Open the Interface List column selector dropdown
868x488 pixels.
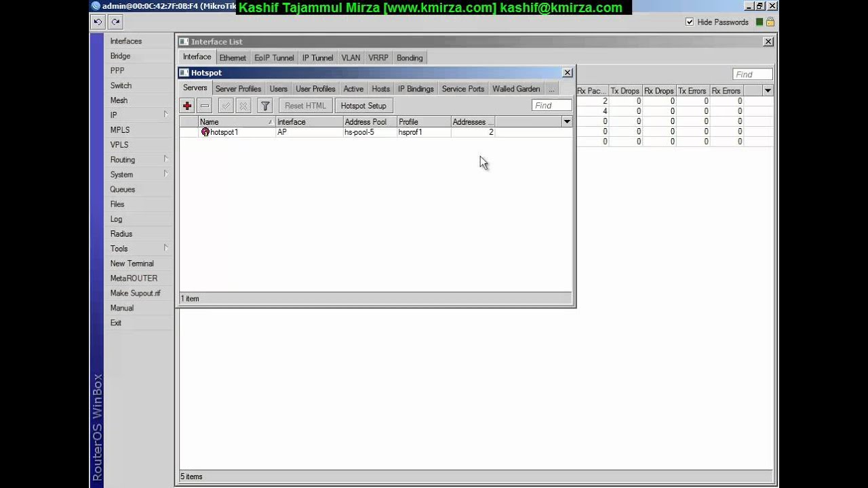click(768, 91)
